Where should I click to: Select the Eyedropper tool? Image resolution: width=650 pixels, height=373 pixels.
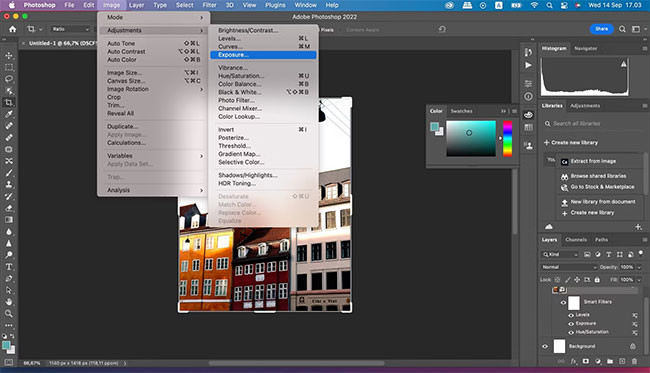coord(9,114)
